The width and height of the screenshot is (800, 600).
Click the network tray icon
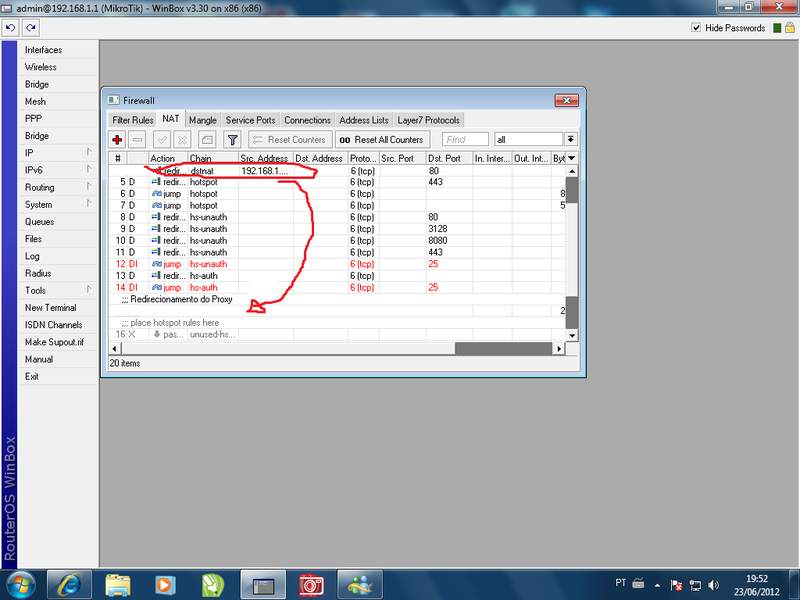tap(695, 585)
